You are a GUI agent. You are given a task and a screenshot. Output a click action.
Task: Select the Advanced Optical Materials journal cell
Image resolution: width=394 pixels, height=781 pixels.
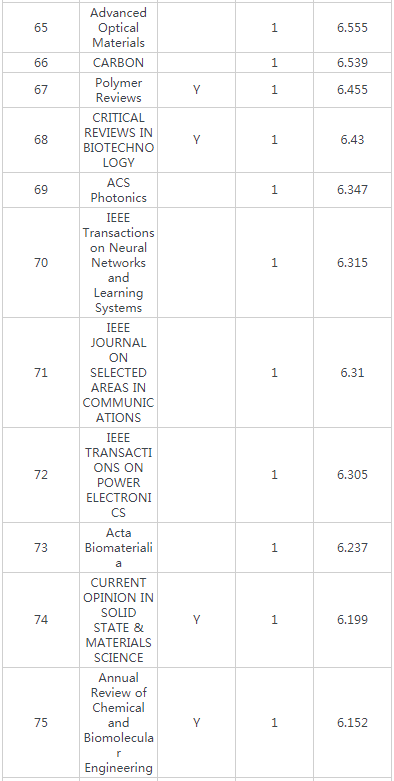[119, 28]
